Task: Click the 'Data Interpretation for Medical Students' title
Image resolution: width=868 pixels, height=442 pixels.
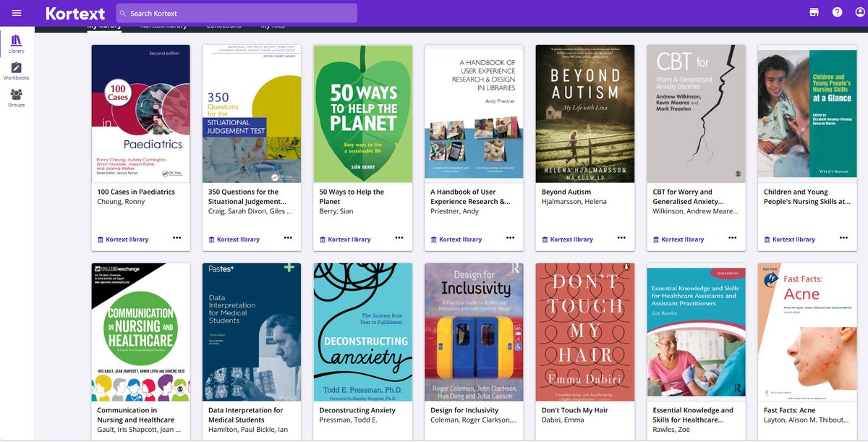Action: coord(247,415)
